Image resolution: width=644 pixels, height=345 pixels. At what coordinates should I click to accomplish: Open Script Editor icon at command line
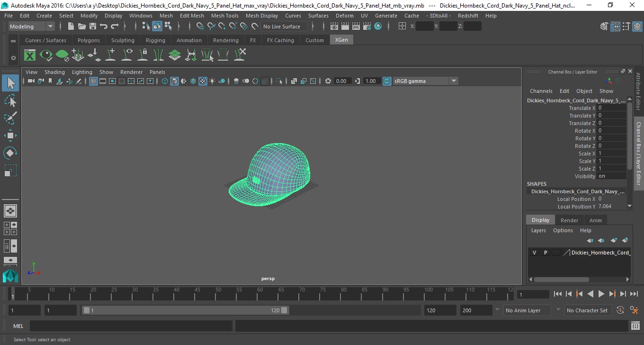pos(635,326)
